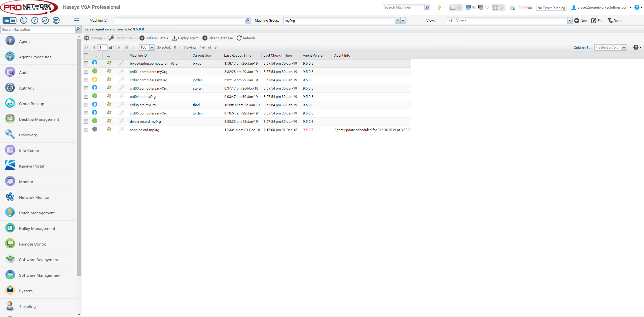Screen dimensions: 644x317
Task: Open the View dropdown arrow
Action: [570, 21]
